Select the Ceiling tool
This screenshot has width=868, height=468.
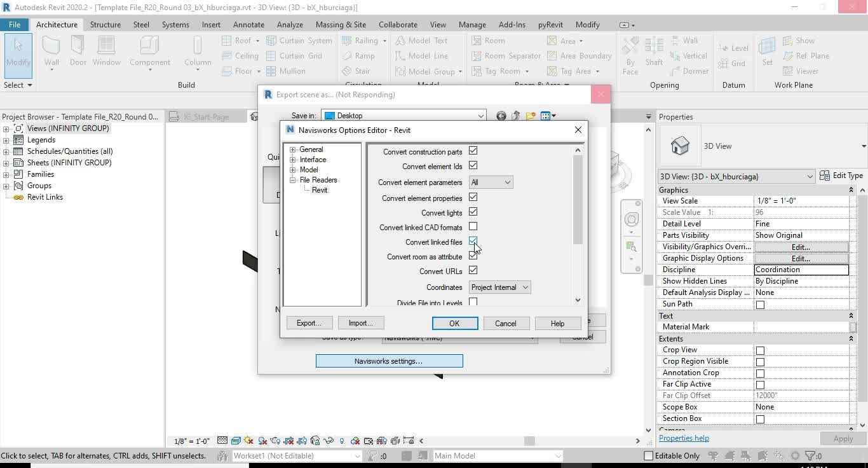(240, 56)
